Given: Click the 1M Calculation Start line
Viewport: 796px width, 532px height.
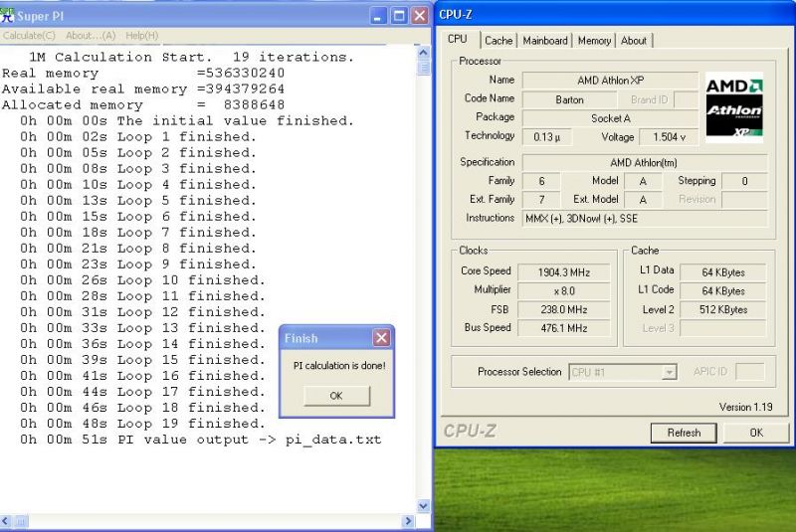Looking at the screenshot, I should click(x=191, y=57).
